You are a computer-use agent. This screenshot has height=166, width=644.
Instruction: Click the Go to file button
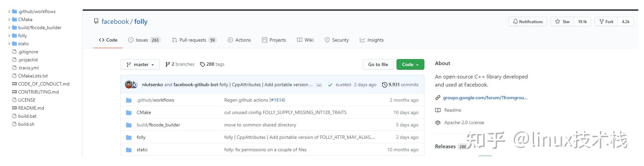pos(378,64)
